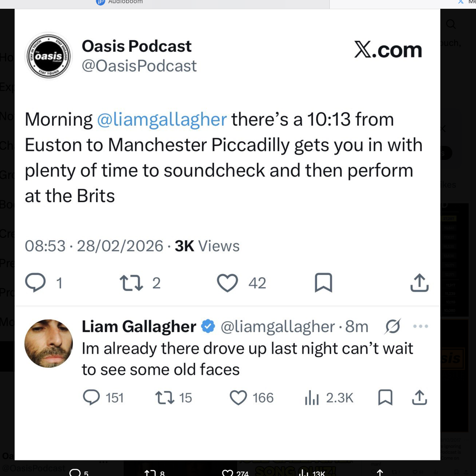Click the Grok slashed-circle icon on Liam's reply
Image resolution: width=476 pixels, height=476 pixels.
[x=393, y=326]
